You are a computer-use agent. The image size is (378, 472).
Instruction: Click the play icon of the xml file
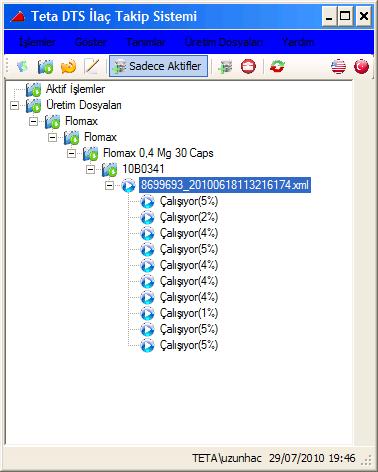click(x=128, y=185)
